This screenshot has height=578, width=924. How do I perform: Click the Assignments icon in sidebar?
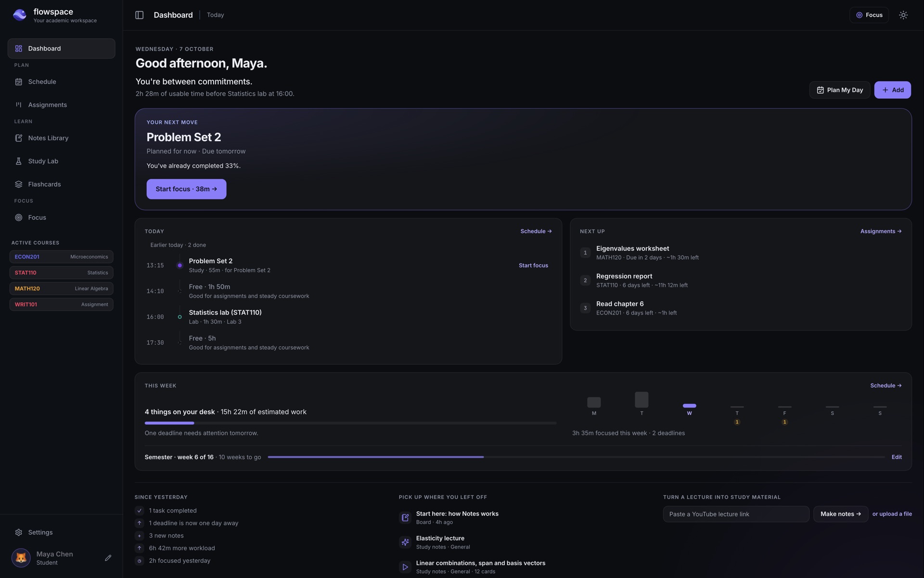pos(19,105)
